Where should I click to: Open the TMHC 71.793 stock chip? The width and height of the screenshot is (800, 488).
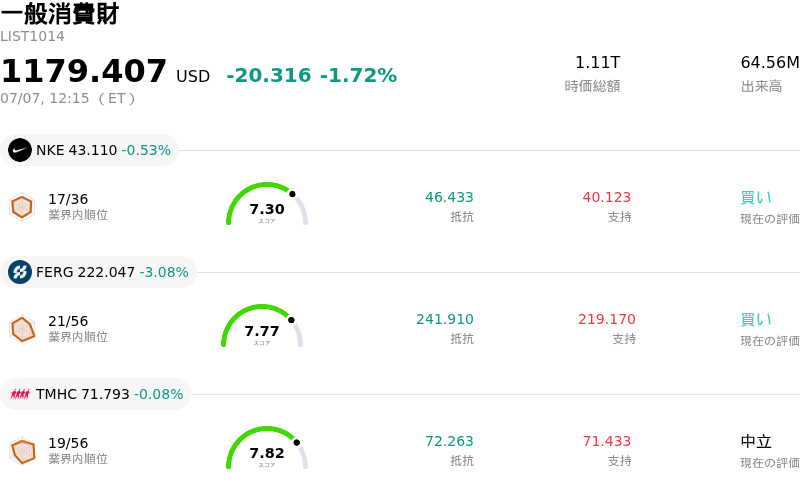[x=95, y=394]
